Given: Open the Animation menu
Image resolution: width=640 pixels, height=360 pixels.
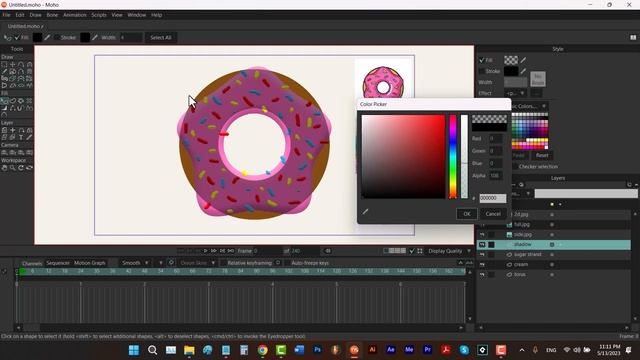Looking at the screenshot, I should [x=75, y=15].
